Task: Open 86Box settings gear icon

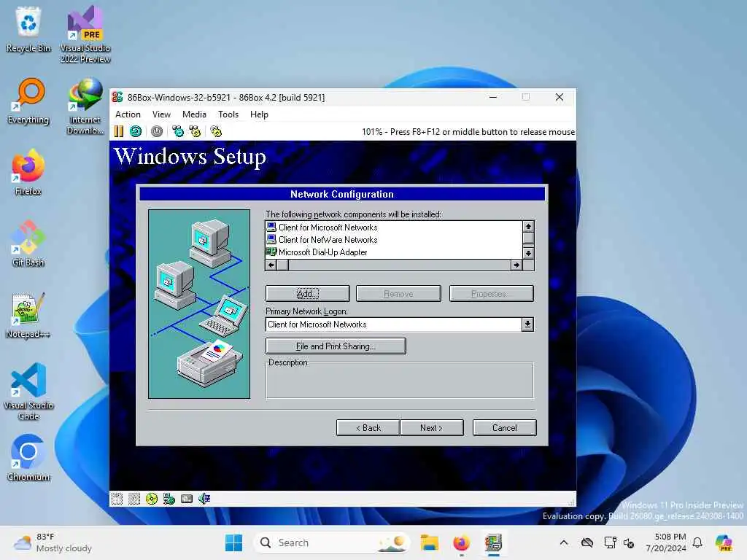Action: [x=216, y=131]
